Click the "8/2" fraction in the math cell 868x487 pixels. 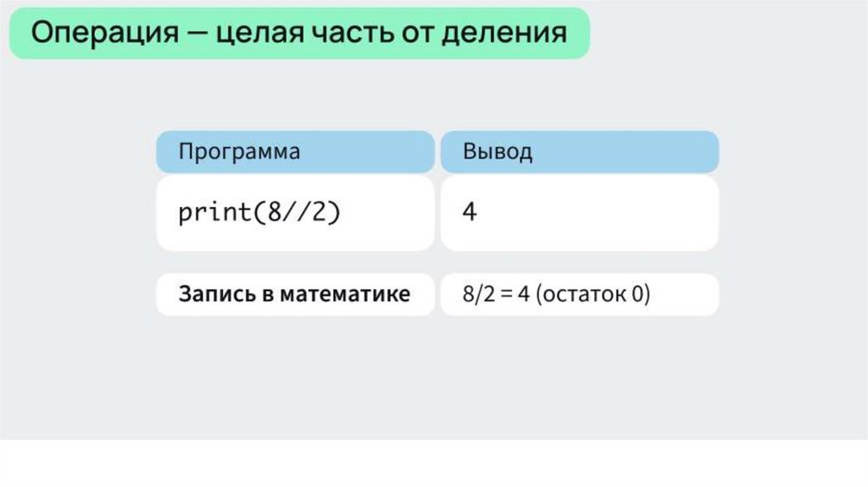pos(477,296)
